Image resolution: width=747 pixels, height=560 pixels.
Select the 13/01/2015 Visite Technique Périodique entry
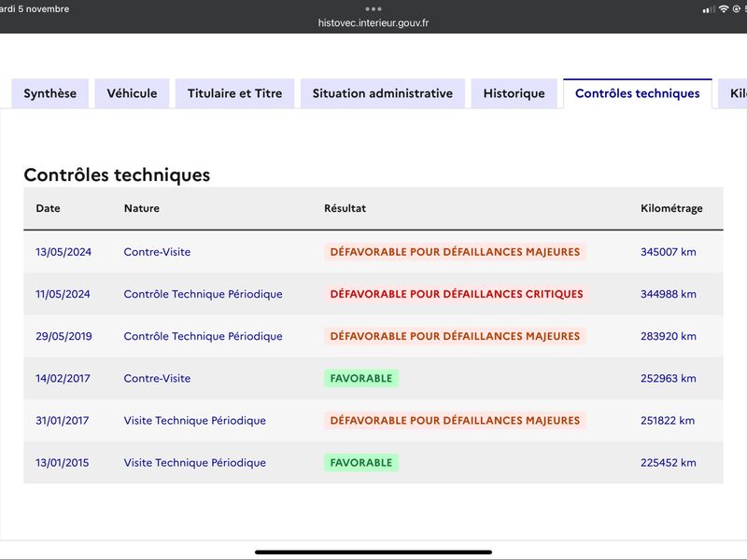click(x=373, y=462)
